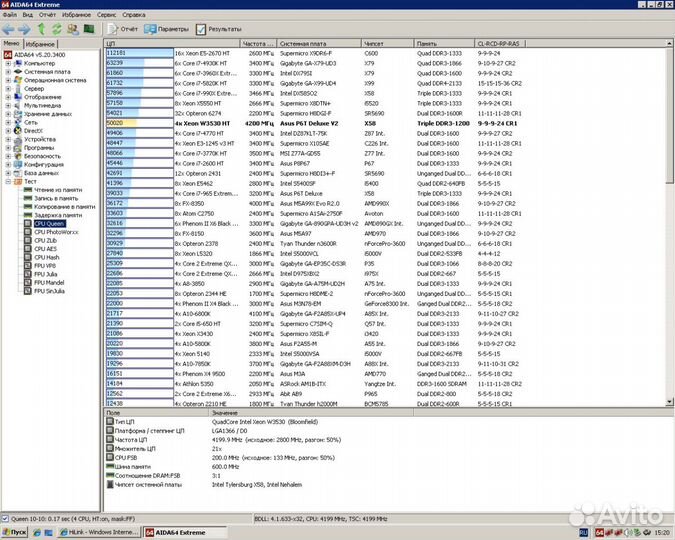
Task: Expand the Хранение данных tree node
Action: [x=8, y=114]
